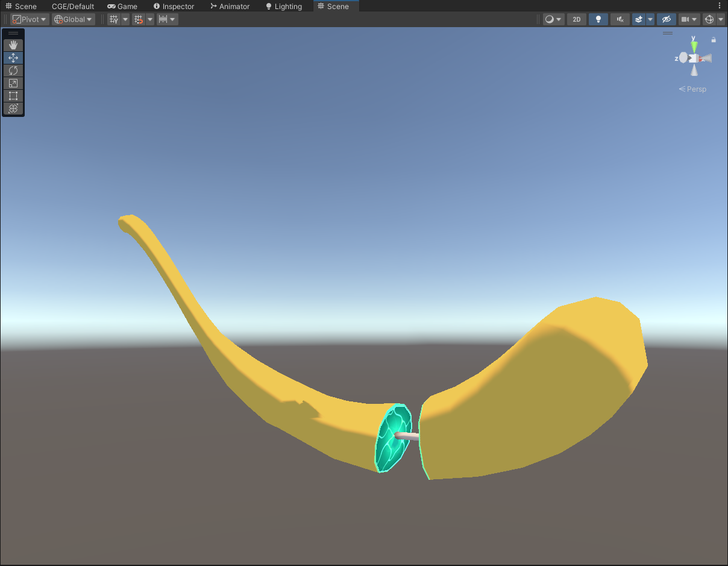Select the combined Transform tool
This screenshot has width=728, height=566.
point(13,108)
